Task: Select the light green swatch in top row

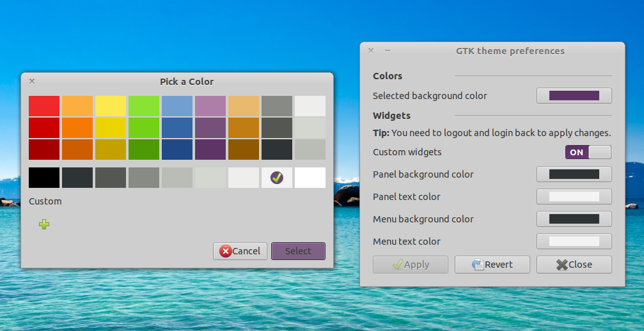Action: click(x=144, y=106)
